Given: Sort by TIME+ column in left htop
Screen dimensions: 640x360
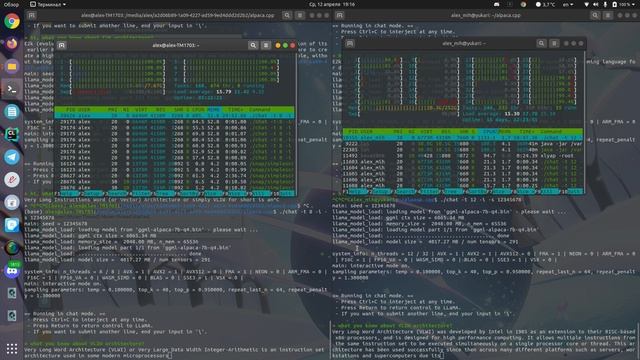Looking at the screenshot, I should point(236,109).
